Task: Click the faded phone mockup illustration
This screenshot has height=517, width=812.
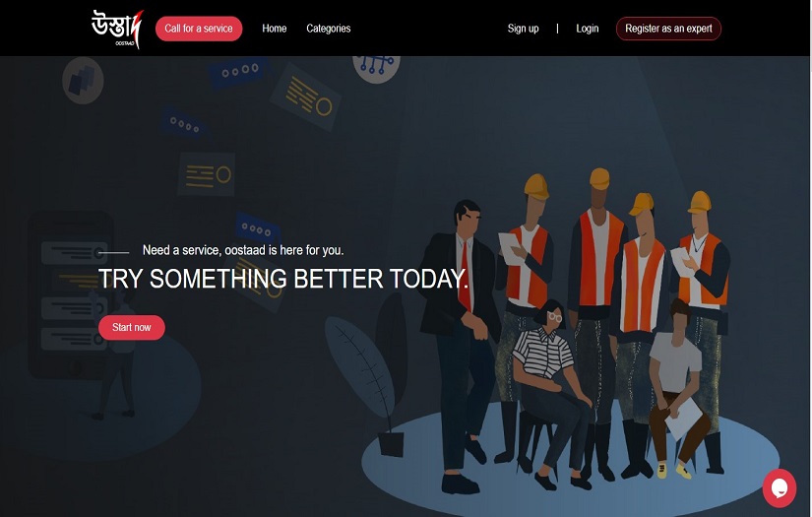Action: 72,294
